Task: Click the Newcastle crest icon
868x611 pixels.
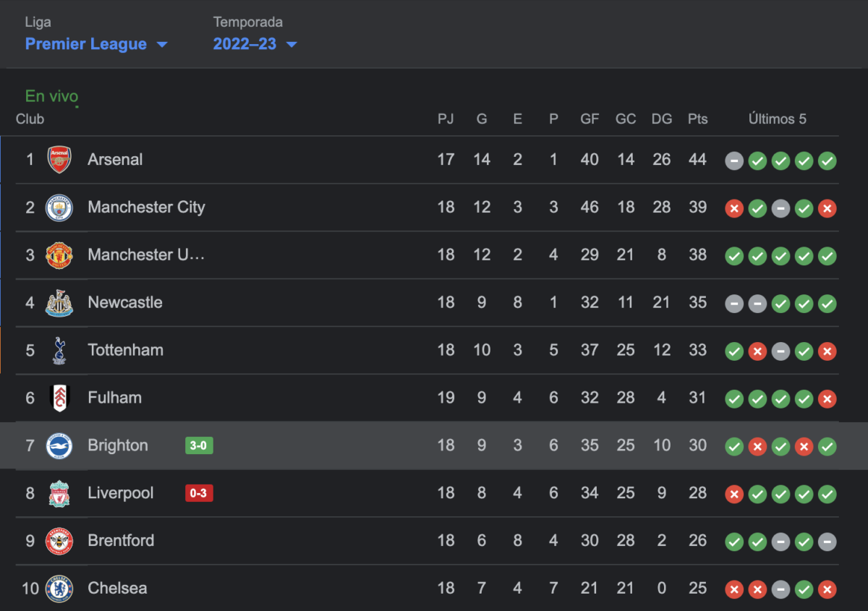Action: click(x=59, y=303)
